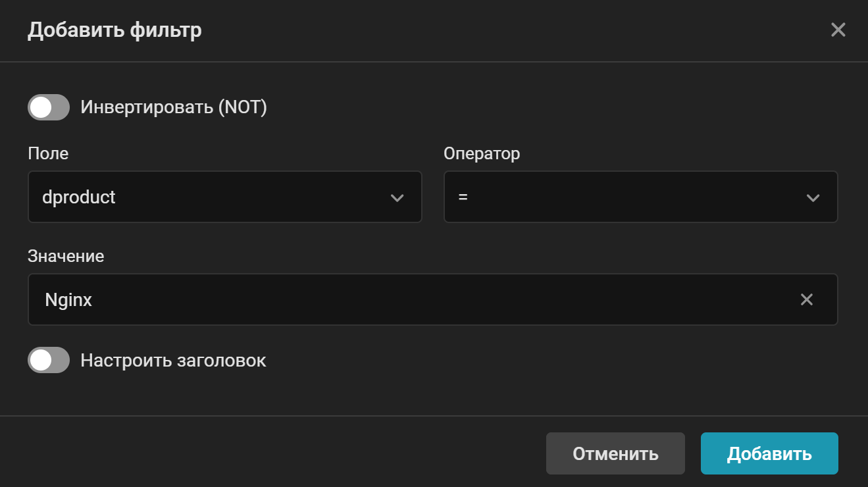Image resolution: width=868 pixels, height=487 pixels.
Task: Click the Добавить button to add filter
Action: coord(769,453)
